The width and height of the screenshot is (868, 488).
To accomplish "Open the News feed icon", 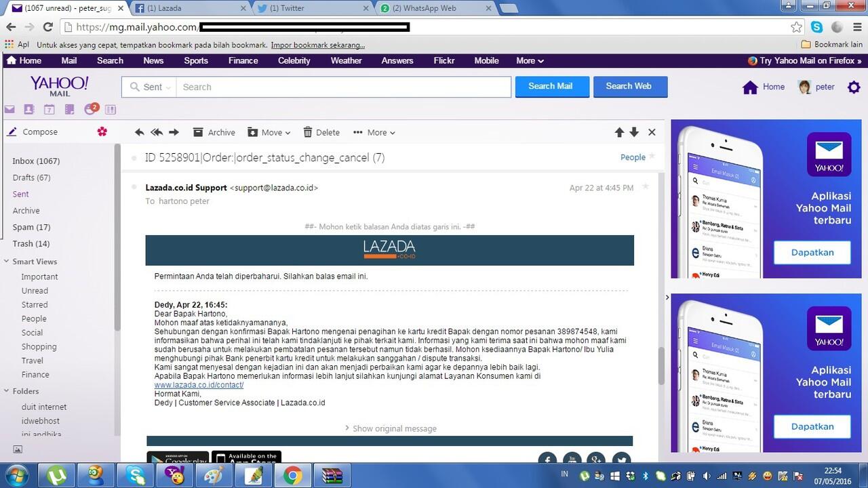I will click(111, 109).
